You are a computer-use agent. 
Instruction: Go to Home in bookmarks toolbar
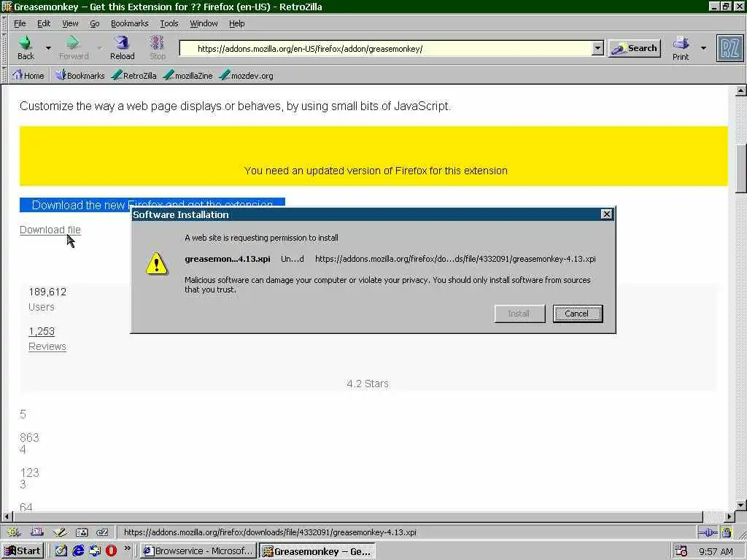tap(28, 75)
